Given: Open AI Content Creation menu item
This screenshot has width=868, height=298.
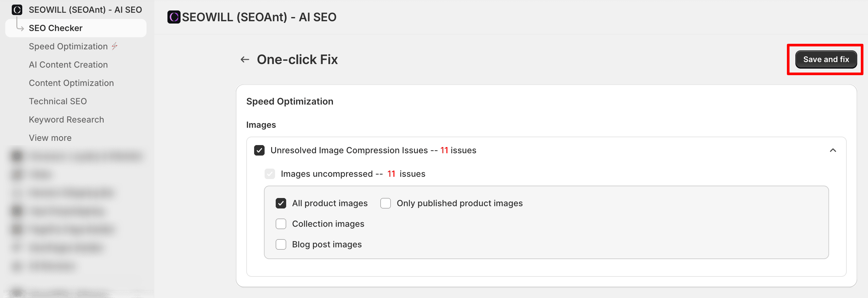Looking at the screenshot, I should coord(68,65).
